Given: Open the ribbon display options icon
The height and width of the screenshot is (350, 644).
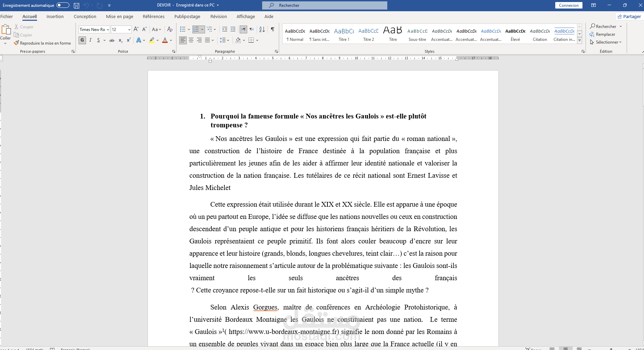Looking at the screenshot, I should click(593, 5).
